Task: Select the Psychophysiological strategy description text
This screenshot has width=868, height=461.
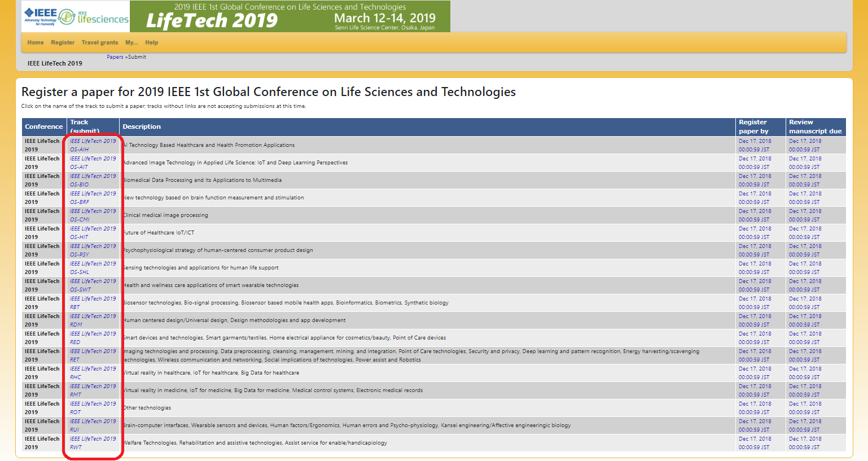Action: tap(218, 250)
